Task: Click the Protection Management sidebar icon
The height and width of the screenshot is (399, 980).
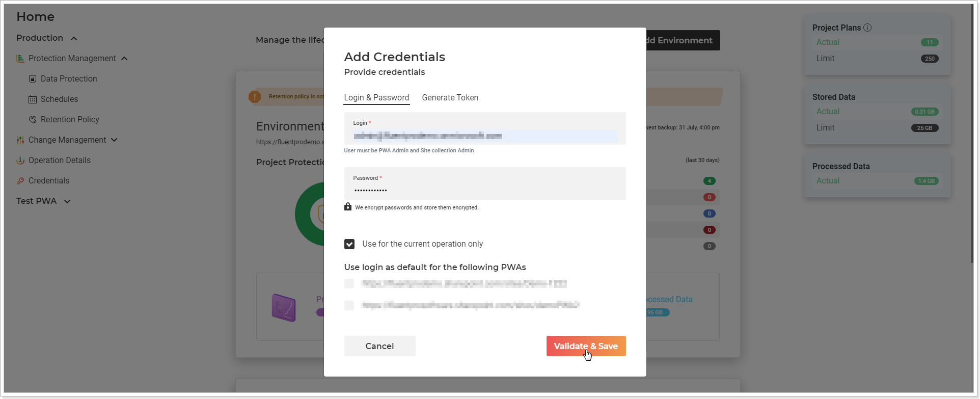Action: click(20, 59)
